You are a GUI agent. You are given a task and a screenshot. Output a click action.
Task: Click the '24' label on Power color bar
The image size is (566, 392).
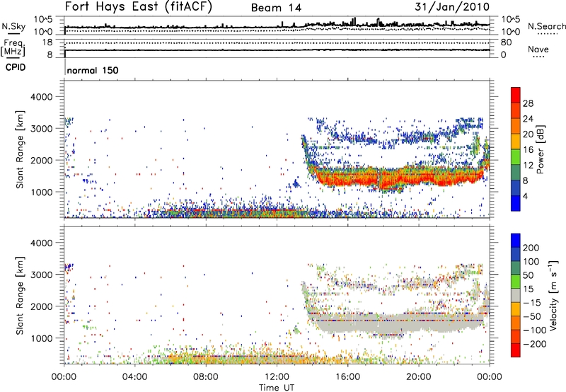pos(528,119)
